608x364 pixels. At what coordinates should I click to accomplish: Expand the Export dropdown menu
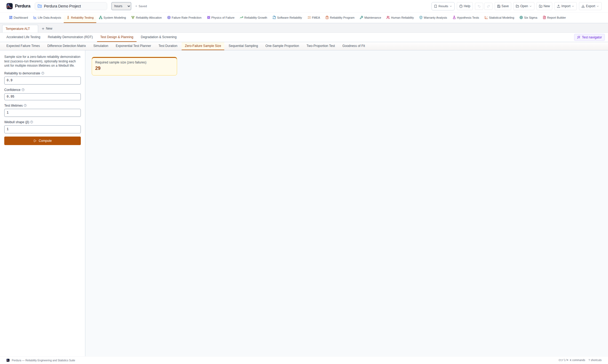click(590, 6)
